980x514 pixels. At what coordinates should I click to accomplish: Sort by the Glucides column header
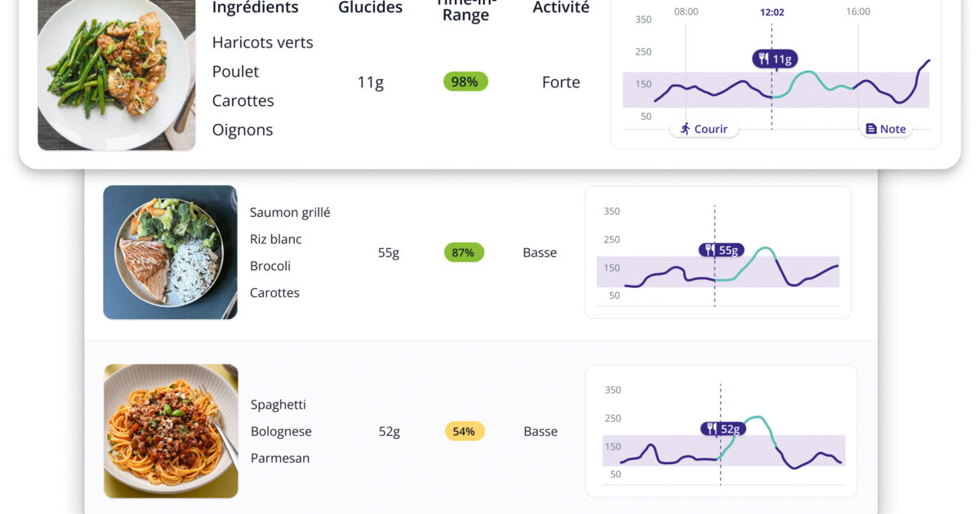coord(370,8)
